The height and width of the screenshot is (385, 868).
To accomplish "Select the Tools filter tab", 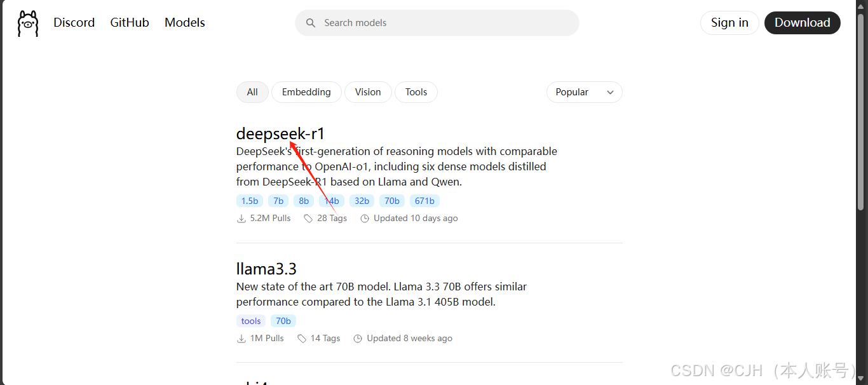I will click(416, 92).
